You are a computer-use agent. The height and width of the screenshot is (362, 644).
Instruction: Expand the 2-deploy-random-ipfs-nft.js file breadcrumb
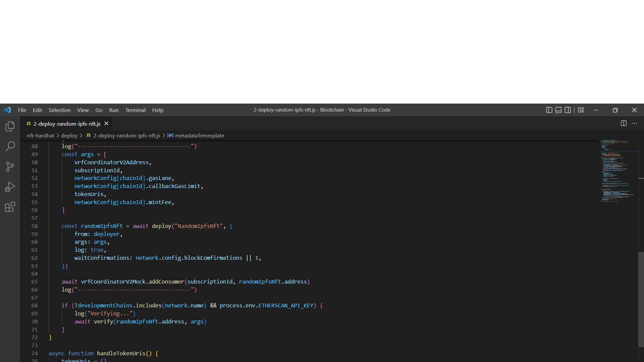(x=123, y=135)
